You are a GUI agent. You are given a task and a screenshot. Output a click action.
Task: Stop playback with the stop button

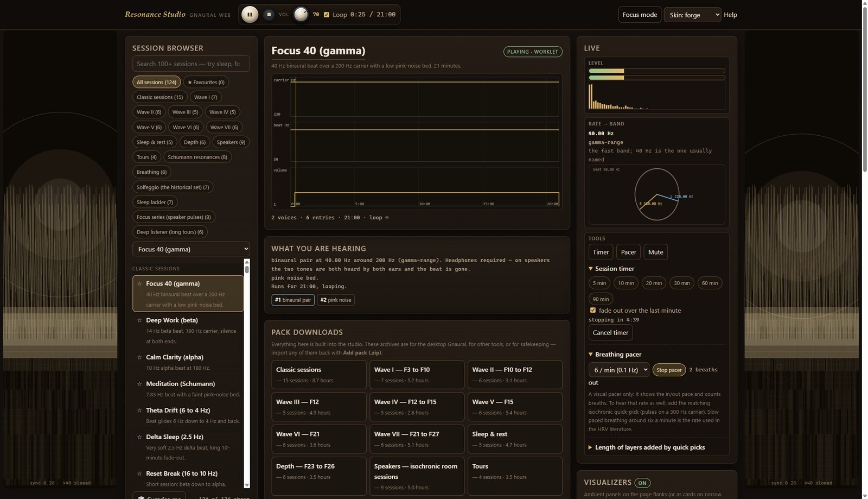pyautogui.click(x=269, y=15)
